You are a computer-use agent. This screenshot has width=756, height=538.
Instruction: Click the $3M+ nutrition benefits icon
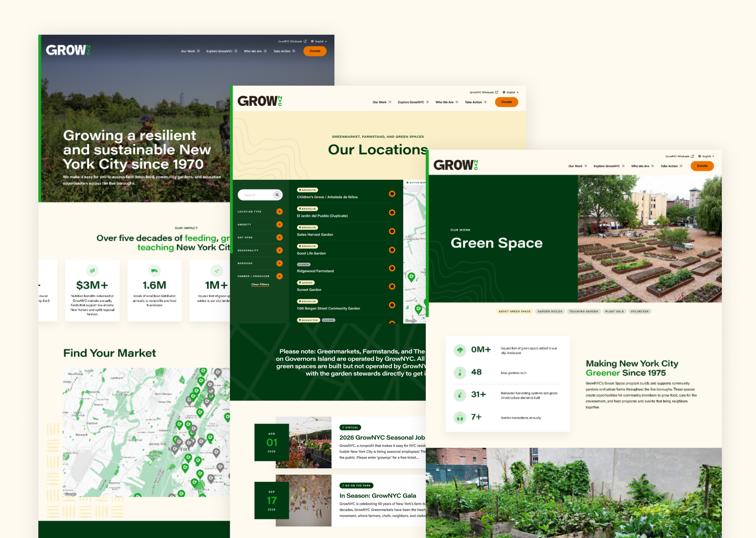[92, 271]
